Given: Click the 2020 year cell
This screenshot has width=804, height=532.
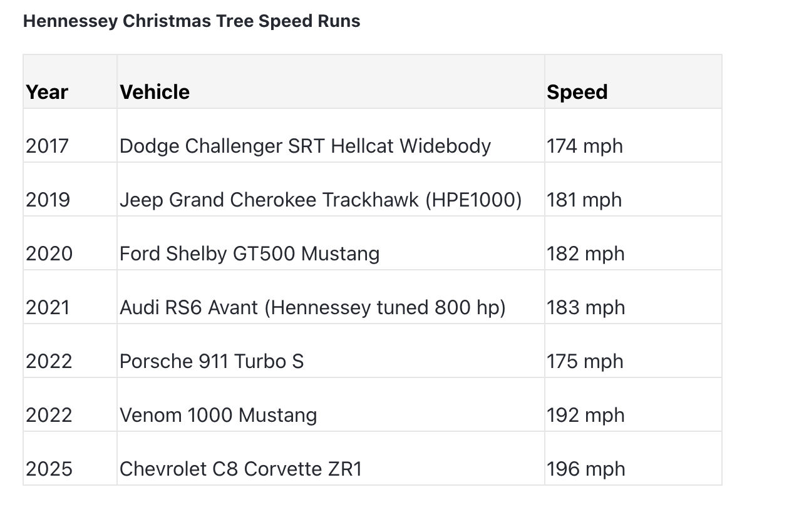Looking at the screenshot, I should [70, 243].
